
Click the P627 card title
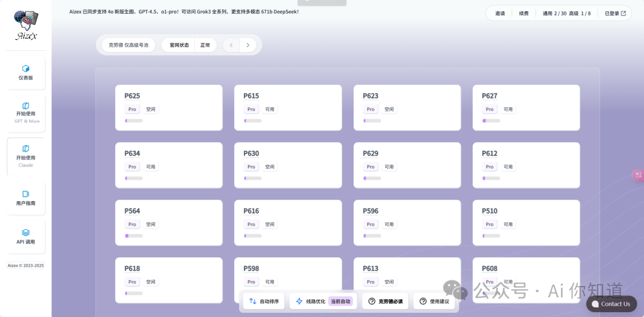coord(490,96)
